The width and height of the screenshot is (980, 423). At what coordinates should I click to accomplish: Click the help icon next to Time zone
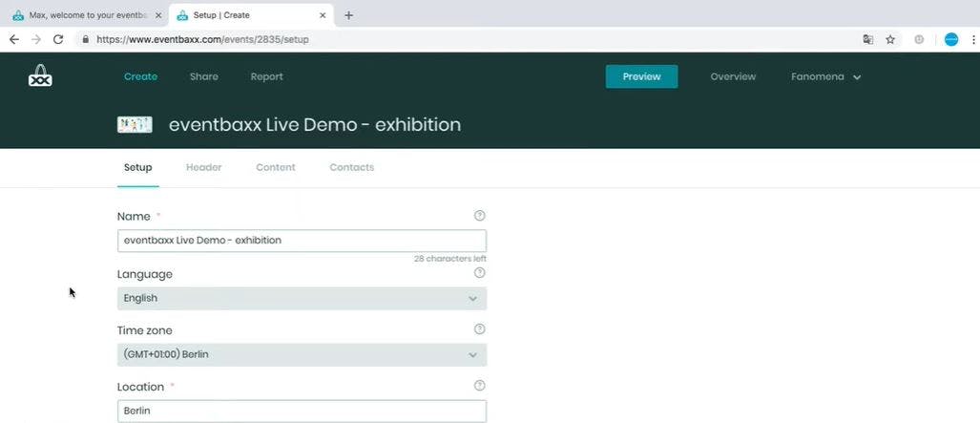pyautogui.click(x=479, y=329)
